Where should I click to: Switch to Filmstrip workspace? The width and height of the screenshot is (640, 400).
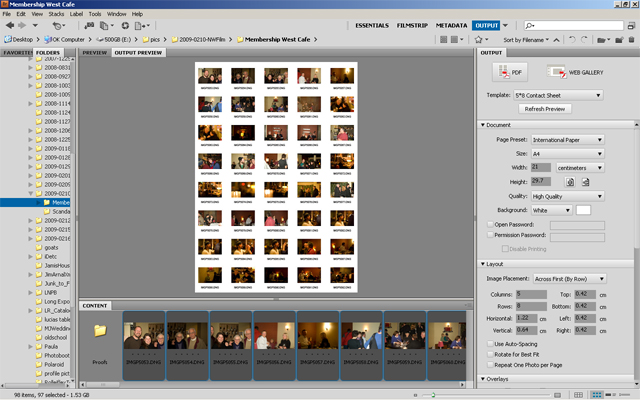(412, 25)
